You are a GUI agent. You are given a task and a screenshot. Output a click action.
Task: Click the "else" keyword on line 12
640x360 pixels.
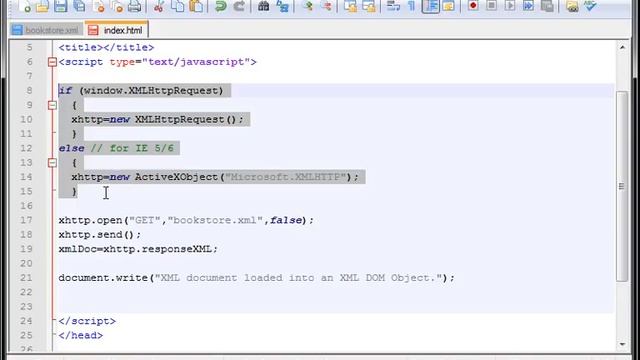click(x=71, y=148)
